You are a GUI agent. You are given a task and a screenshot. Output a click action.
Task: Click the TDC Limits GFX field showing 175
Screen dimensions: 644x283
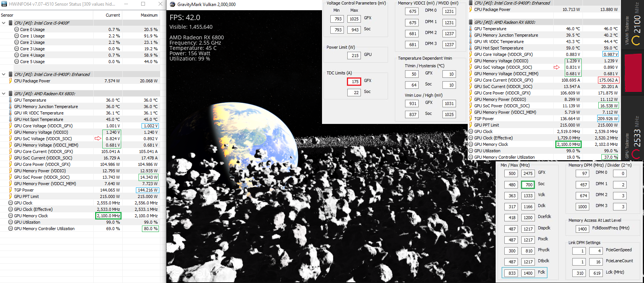coord(353,82)
